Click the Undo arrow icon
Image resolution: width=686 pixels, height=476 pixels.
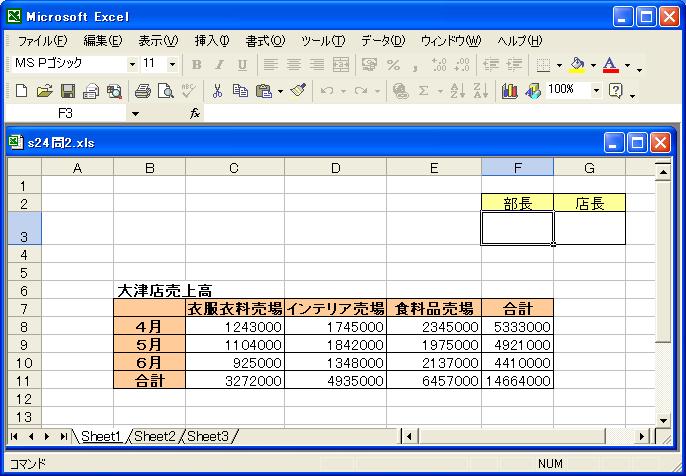point(327,91)
